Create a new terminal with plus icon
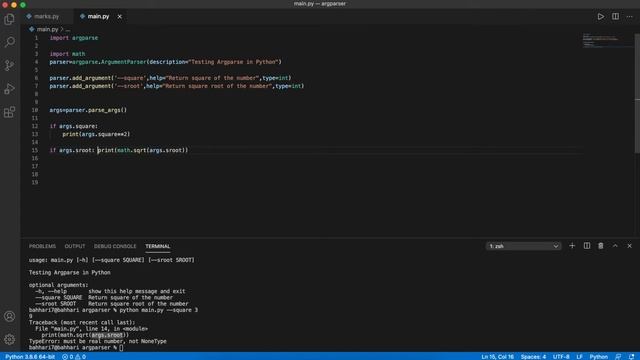Image resolution: width=640 pixels, height=360 pixels. (572, 246)
